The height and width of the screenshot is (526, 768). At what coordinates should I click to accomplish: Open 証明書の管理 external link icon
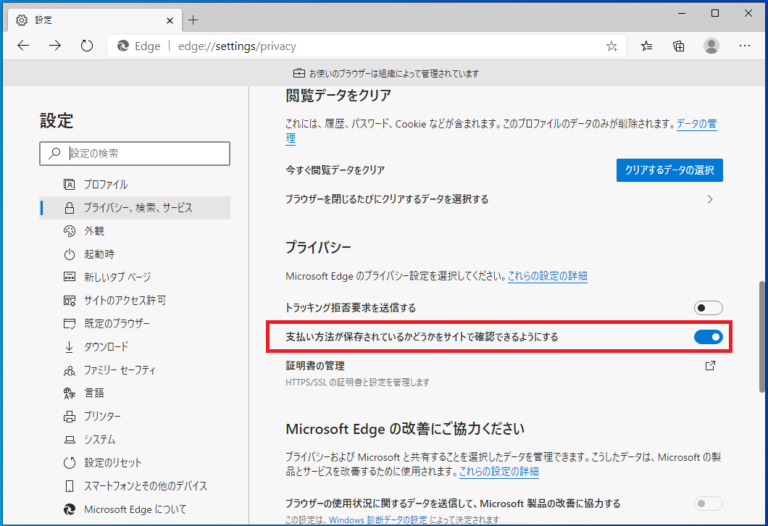point(710,366)
